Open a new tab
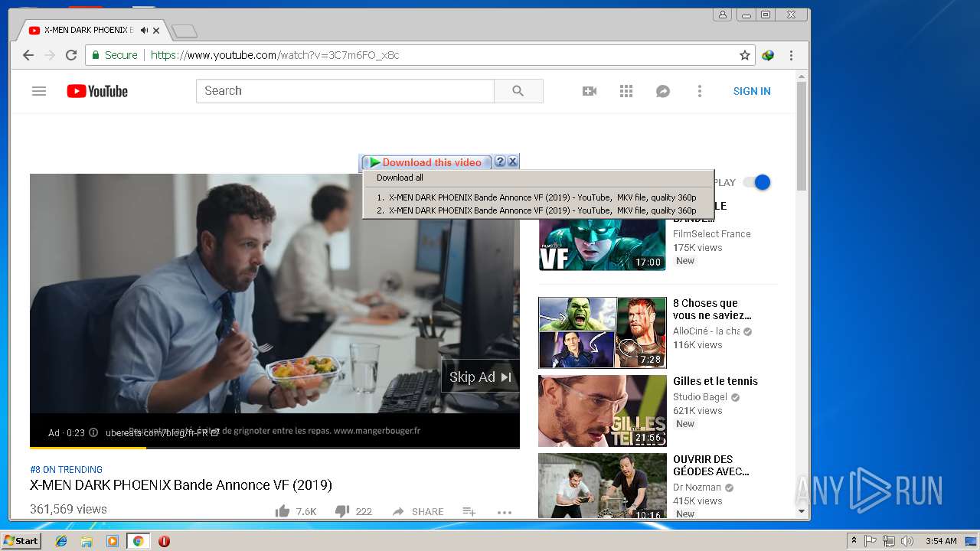Viewport: 980px width, 551px height. (185, 31)
